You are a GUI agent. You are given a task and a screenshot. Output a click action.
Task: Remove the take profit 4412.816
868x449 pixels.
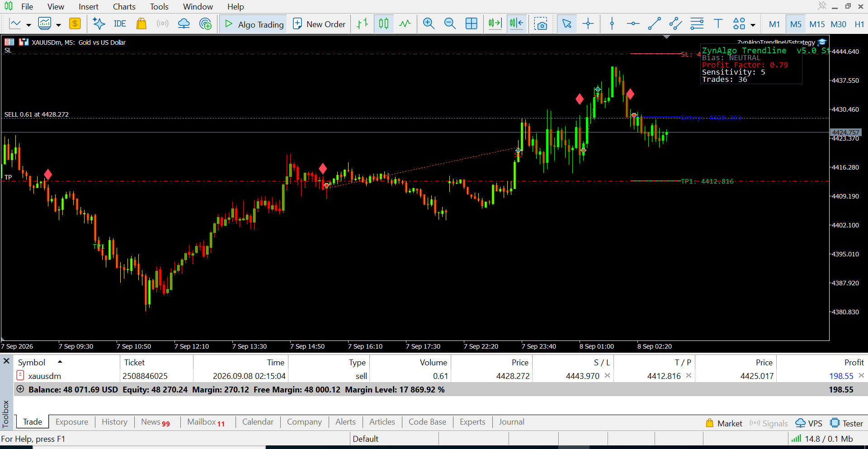[x=689, y=375]
